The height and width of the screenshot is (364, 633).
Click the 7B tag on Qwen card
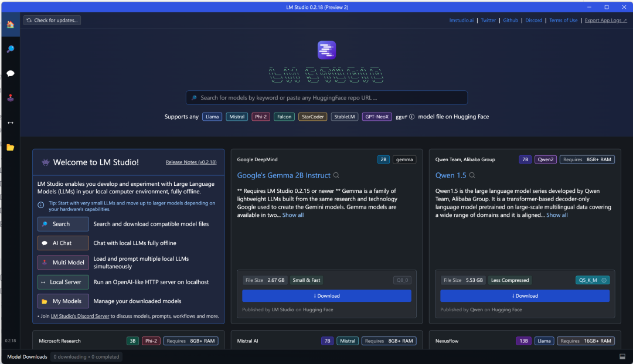point(525,159)
